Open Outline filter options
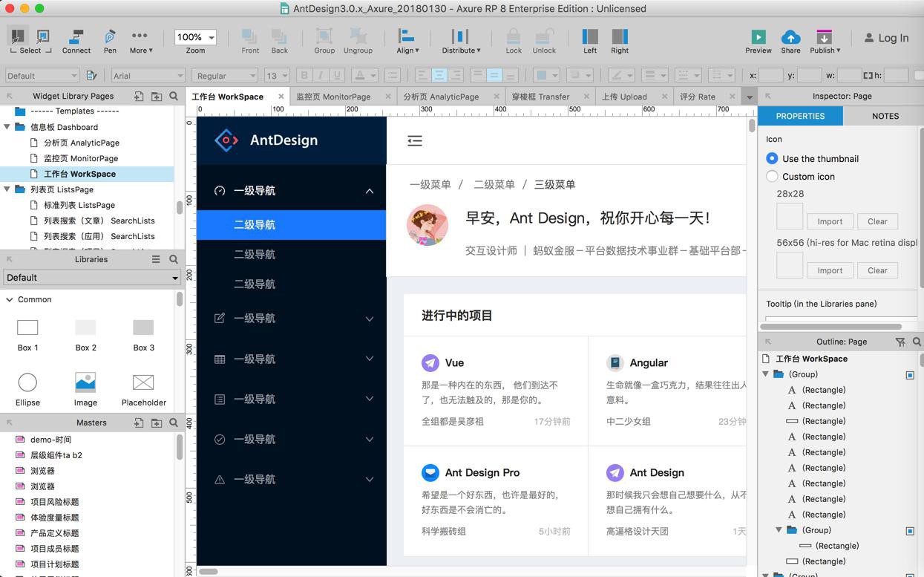 900,342
